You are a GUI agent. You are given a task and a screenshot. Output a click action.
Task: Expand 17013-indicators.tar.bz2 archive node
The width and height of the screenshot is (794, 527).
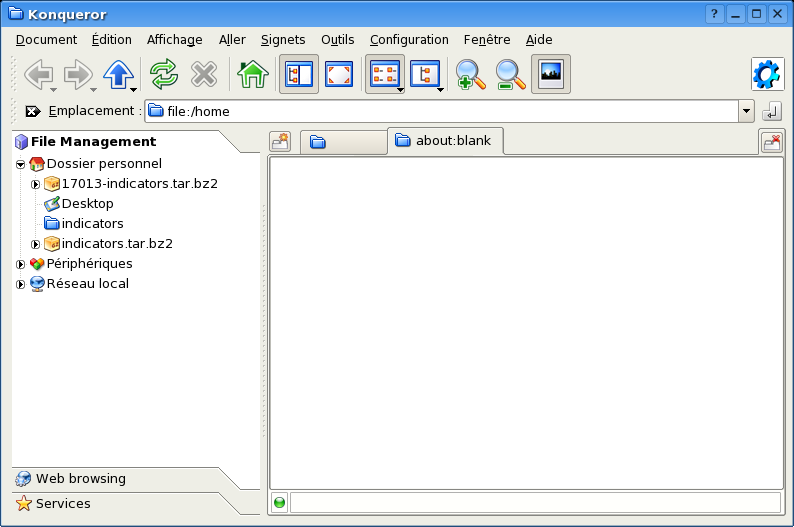pyautogui.click(x=35, y=184)
